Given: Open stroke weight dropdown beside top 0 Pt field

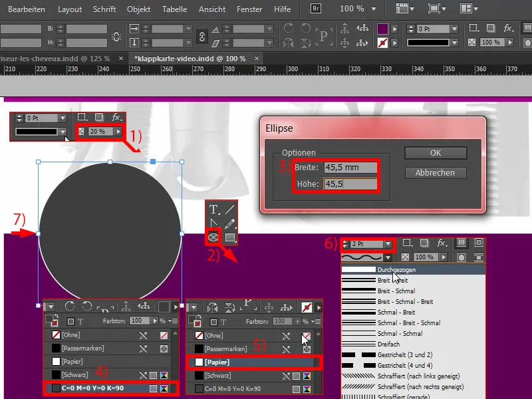Looking at the screenshot, I should pos(454,29).
